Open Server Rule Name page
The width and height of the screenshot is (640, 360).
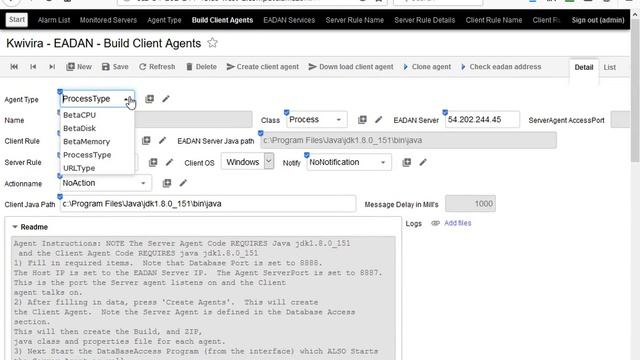click(355, 20)
